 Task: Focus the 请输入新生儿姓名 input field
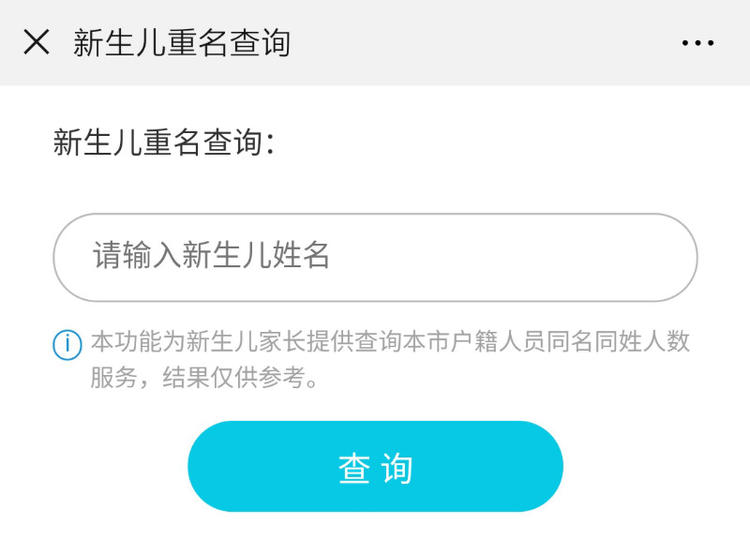tap(375, 257)
